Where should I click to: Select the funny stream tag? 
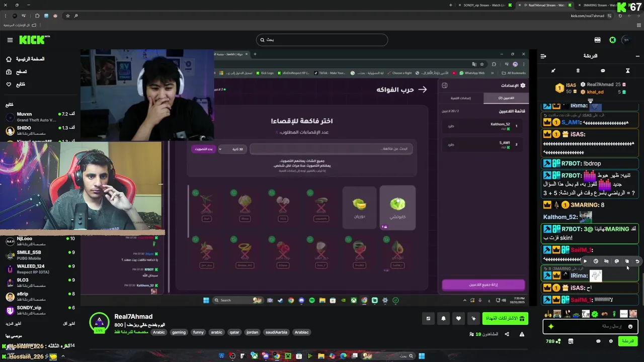pyautogui.click(x=198, y=332)
